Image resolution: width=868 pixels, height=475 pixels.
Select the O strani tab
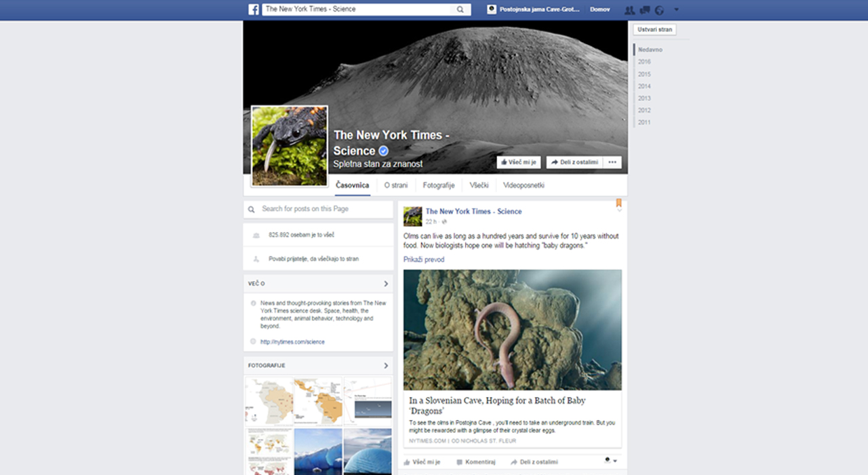(x=396, y=185)
